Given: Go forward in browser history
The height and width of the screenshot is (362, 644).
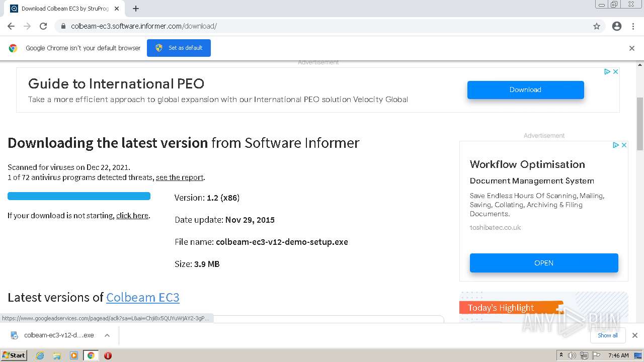Looking at the screenshot, I should [27, 26].
